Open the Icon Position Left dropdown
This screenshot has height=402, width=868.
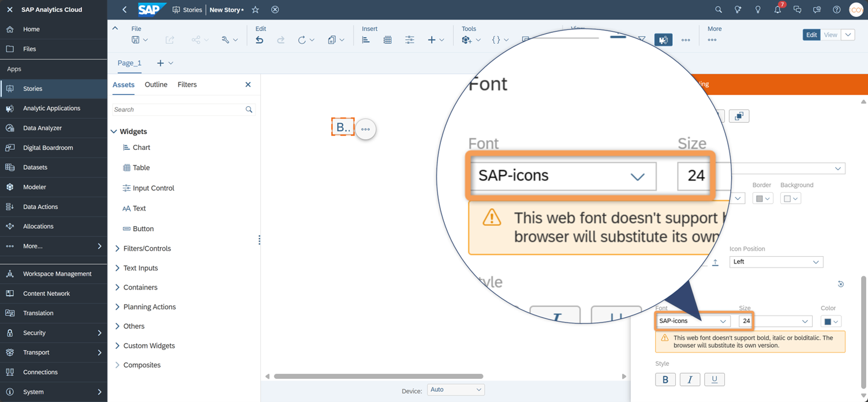coord(776,262)
